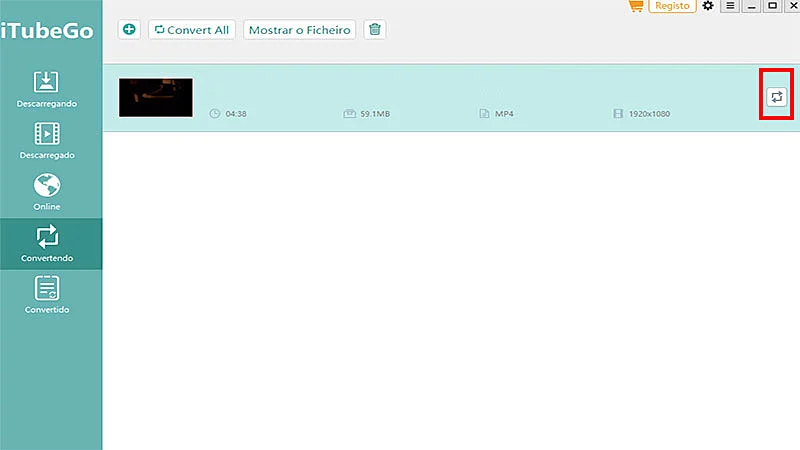Viewport: 800px width, 450px height.
Task: Maximize the iTubeGo window
Action: tap(771, 6)
